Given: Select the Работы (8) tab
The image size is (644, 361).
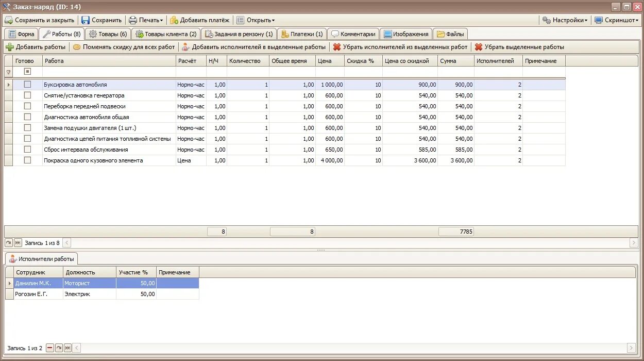Looking at the screenshot, I should (x=61, y=34).
